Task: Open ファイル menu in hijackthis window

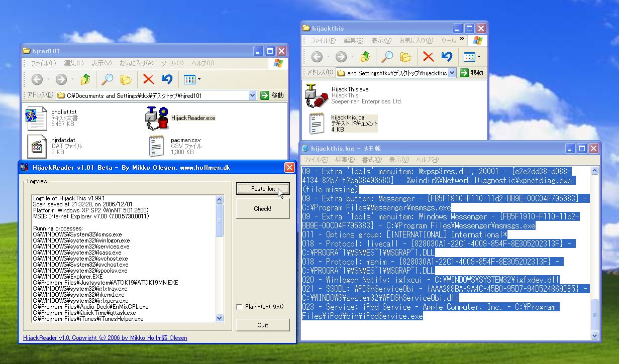Action: point(323,40)
